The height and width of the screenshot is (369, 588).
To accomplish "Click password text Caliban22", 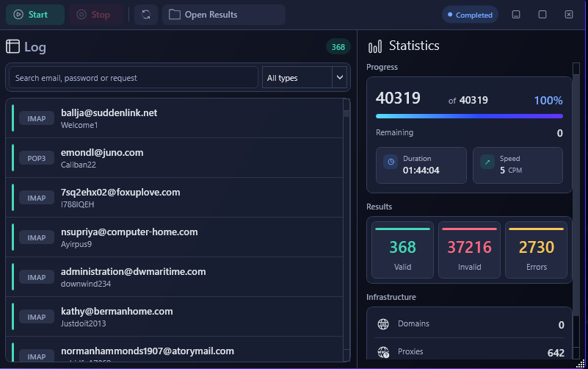I will [79, 165].
